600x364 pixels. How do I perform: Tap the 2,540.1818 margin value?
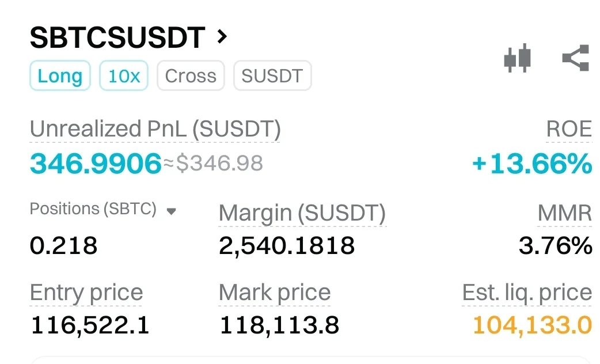pos(287,246)
